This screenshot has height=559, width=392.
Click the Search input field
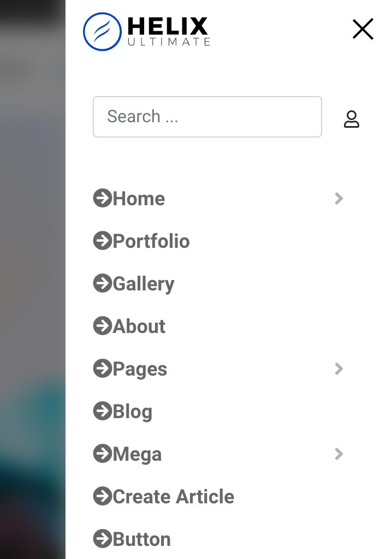pos(207,117)
